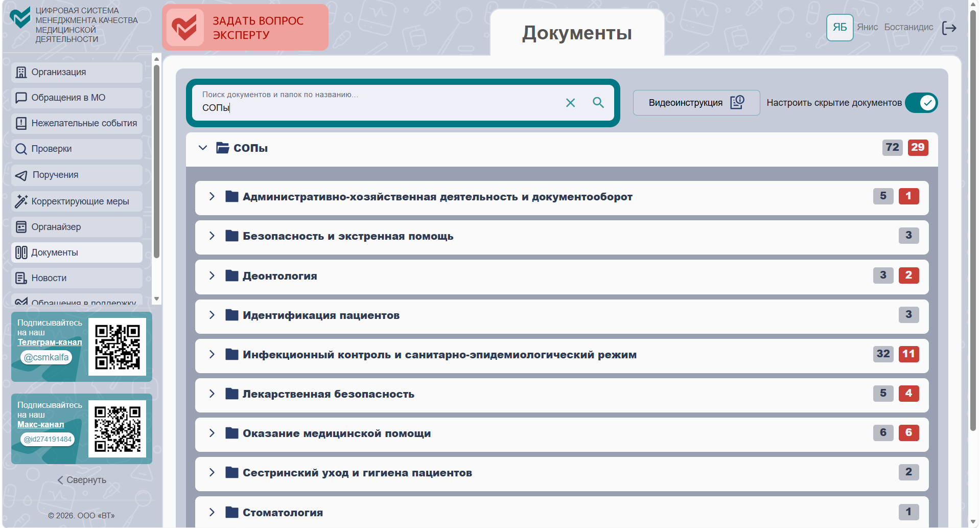The image size is (980, 528).
Task: Click the Органайзер calendar icon
Action: [21, 227]
